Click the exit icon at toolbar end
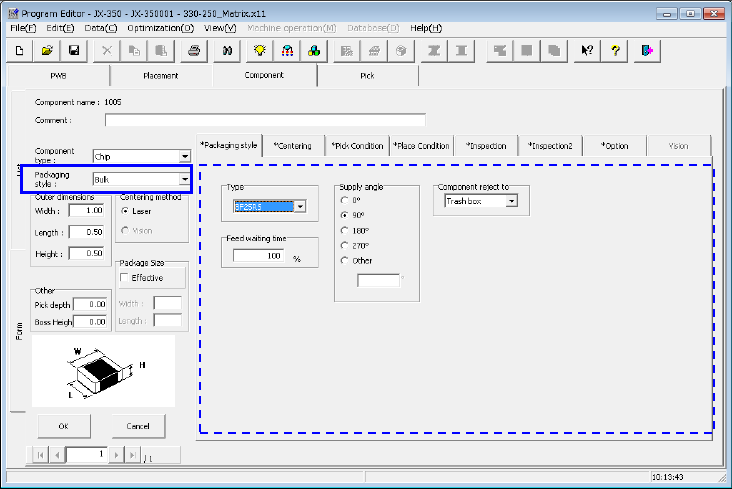This screenshot has width=732, height=489. 647,50
